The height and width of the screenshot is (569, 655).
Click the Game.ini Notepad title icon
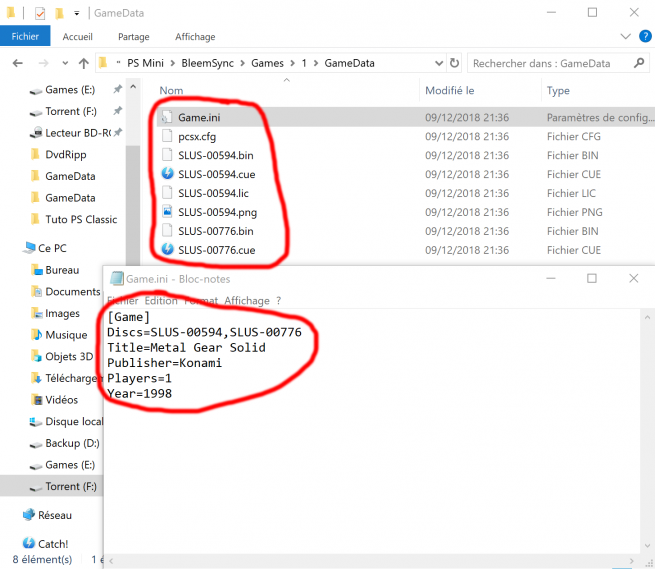click(117, 278)
